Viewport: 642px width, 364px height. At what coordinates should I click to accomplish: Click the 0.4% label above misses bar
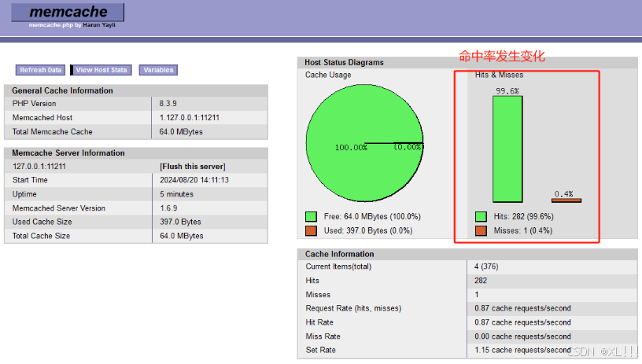tap(564, 194)
